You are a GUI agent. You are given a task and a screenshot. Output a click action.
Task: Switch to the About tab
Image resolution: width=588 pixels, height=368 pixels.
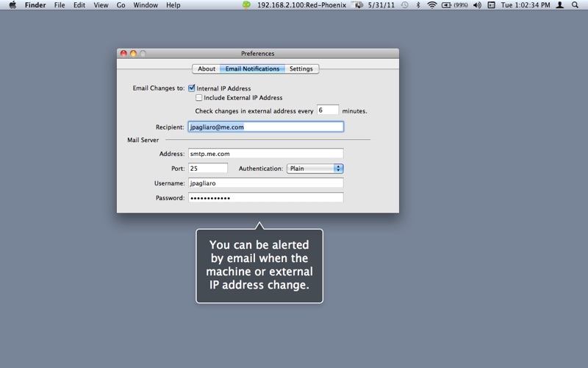tap(207, 68)
